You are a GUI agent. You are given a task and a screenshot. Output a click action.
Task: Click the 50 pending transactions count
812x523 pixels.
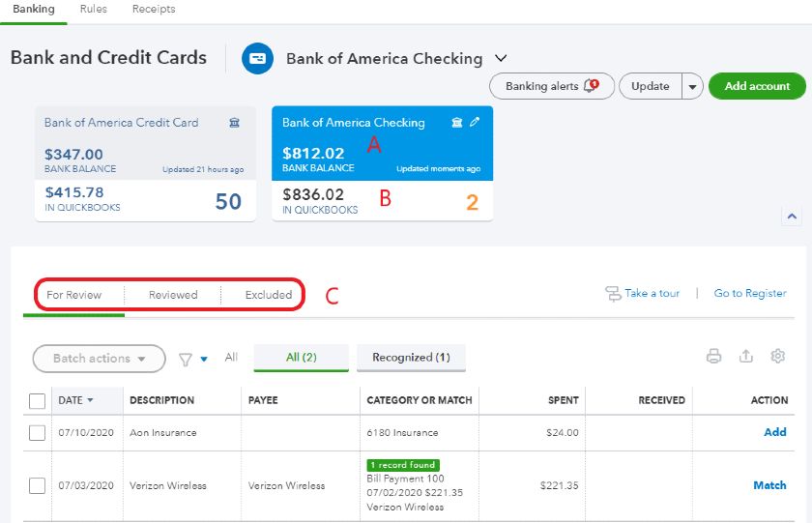coord(228,201)
